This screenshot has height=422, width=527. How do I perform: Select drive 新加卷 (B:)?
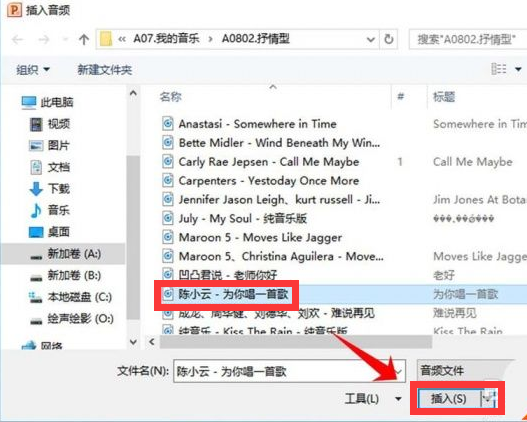[x=66, y=276]
